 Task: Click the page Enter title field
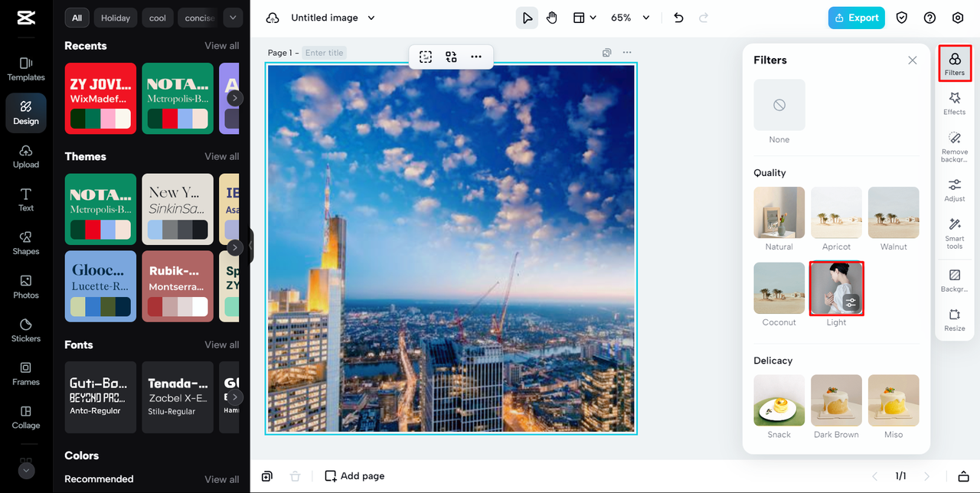click(325, 53)
